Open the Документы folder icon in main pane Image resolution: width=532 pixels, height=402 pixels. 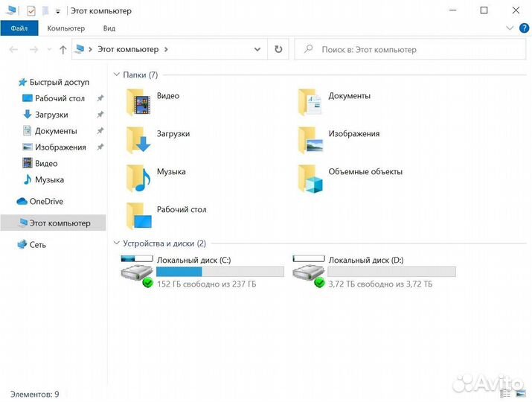pyautogui.click(x=310, y=102)
